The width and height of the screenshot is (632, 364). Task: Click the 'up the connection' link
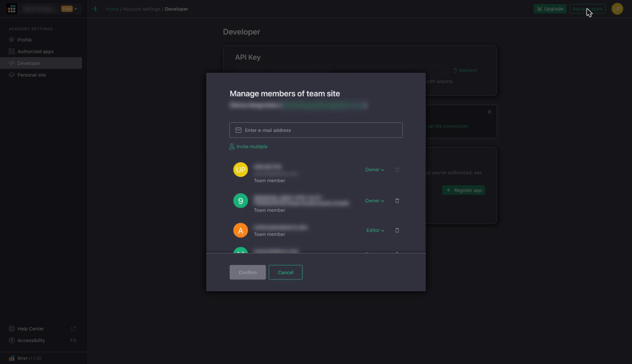[448, 126]
